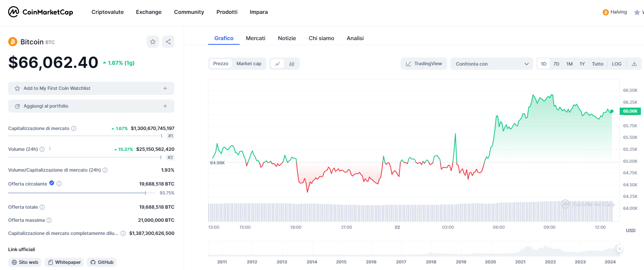
Task: Click market cap value $1,300,670,745,197
Action: pos(153,128)
